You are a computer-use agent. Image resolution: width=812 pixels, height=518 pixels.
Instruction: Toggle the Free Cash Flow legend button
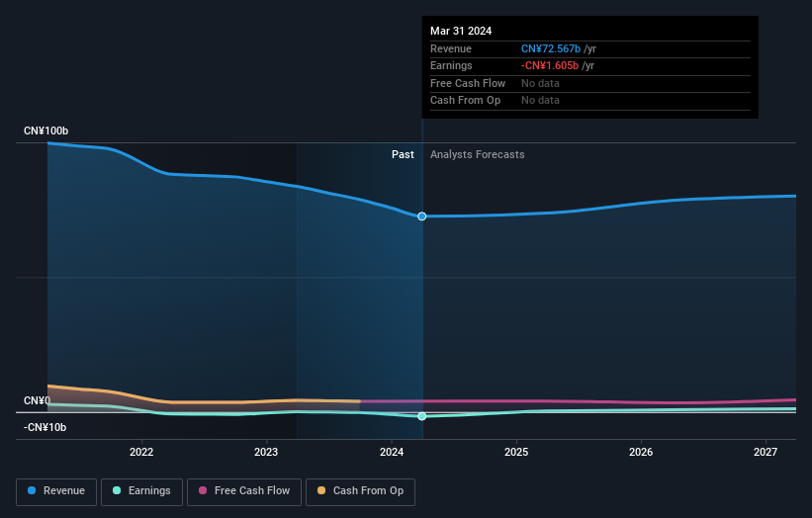click(244, 491)
